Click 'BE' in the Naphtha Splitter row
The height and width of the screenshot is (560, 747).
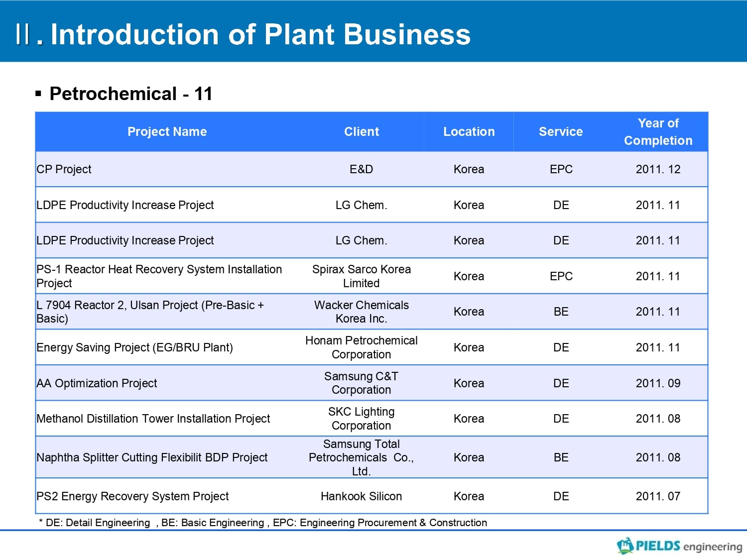click(561, 457)
